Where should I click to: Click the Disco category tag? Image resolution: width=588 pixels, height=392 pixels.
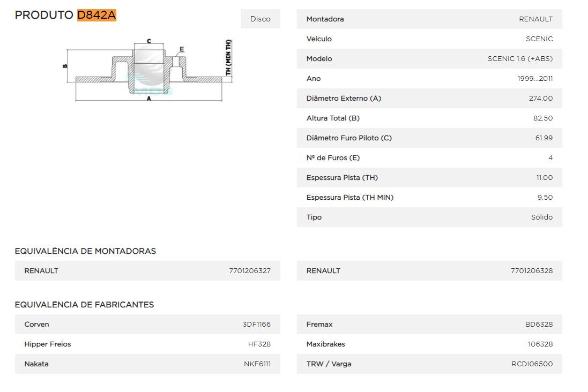click(x=260, y=19)
